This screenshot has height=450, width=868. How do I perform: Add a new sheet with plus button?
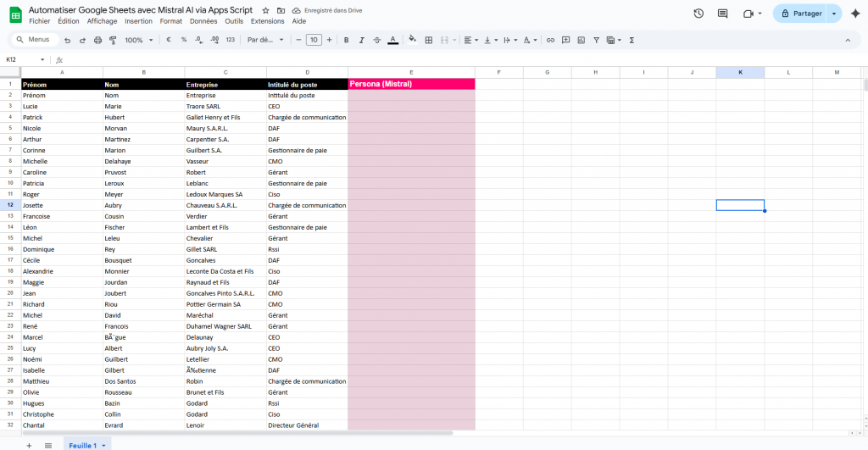coord(29,445)
